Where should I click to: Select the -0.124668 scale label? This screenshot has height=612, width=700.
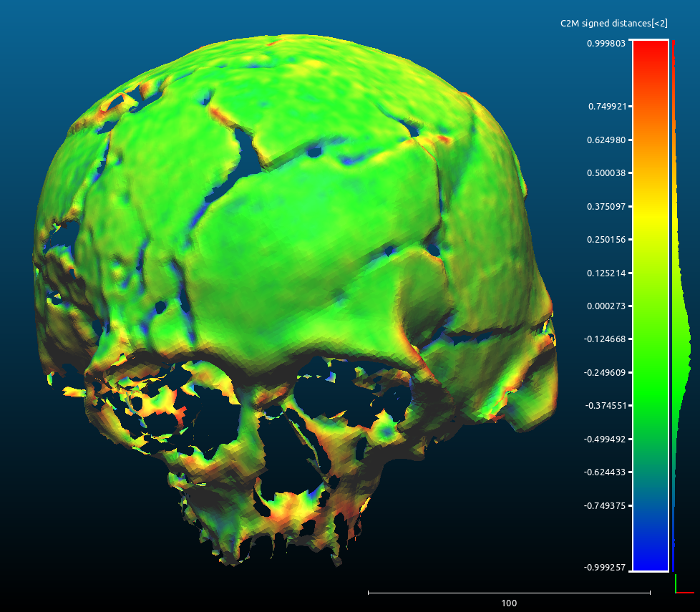tap(605, 339)
